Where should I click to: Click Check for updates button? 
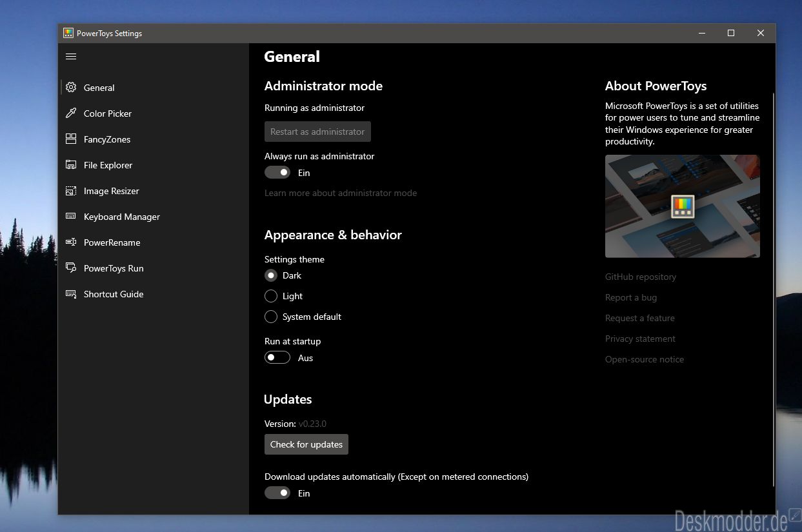pos(306,444)
